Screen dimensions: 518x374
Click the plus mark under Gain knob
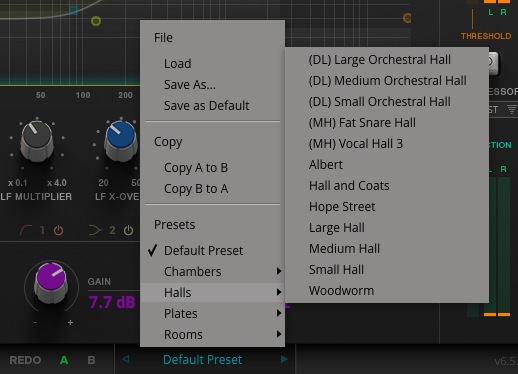coord(70,322)
